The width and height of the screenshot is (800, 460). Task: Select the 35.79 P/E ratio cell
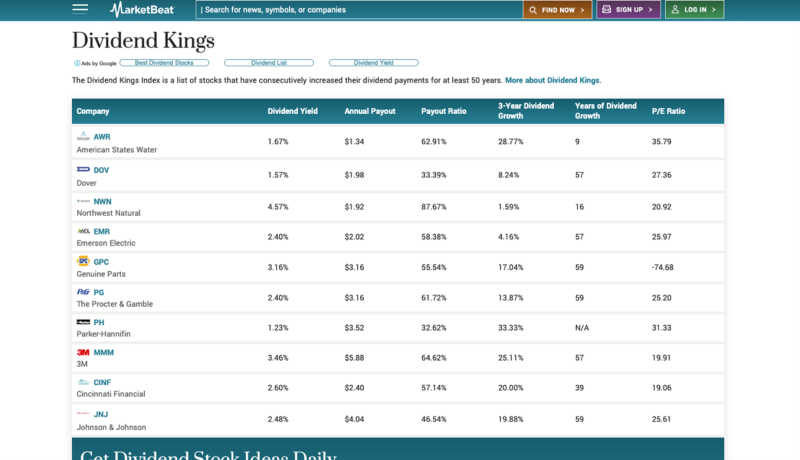tap(661, 141)
